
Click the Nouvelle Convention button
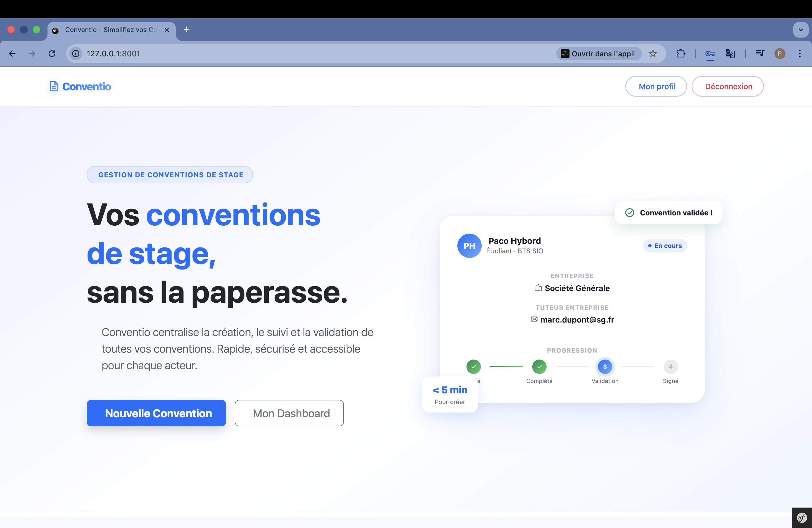pos(156,413)
